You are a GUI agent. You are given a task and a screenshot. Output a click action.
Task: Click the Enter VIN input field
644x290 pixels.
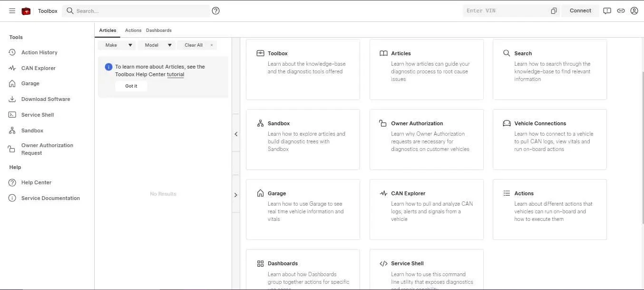point(507,10)
